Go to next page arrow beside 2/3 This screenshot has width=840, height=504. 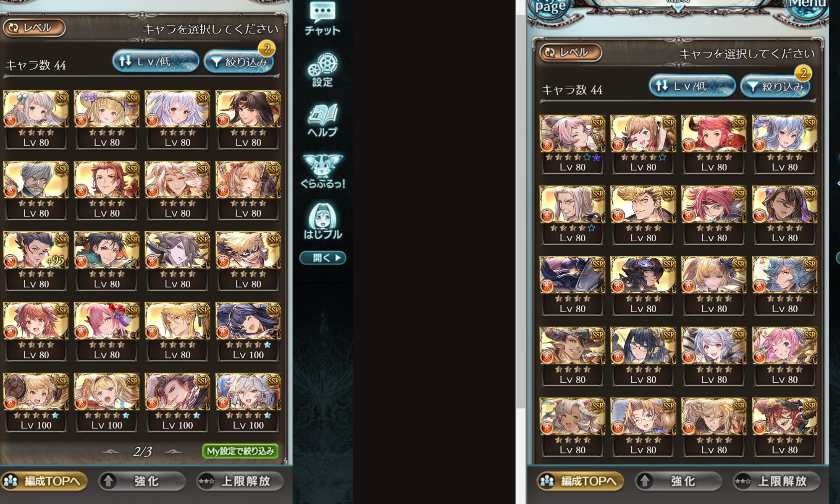coord(173,452)
